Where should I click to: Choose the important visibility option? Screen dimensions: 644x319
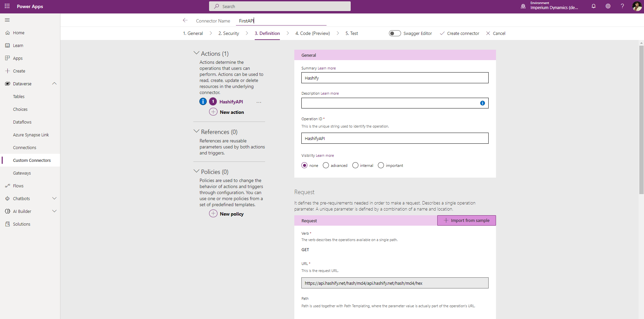point(381,165)
